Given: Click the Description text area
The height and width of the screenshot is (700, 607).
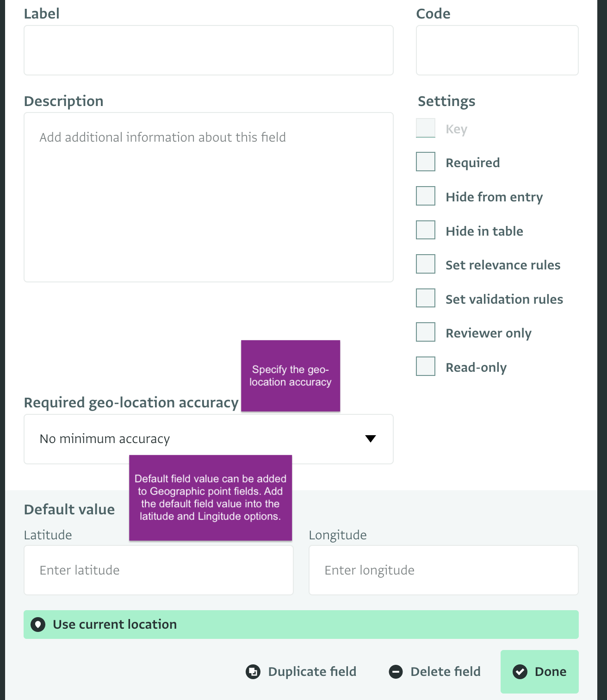Looking at the screenshot, I should 208,197.
